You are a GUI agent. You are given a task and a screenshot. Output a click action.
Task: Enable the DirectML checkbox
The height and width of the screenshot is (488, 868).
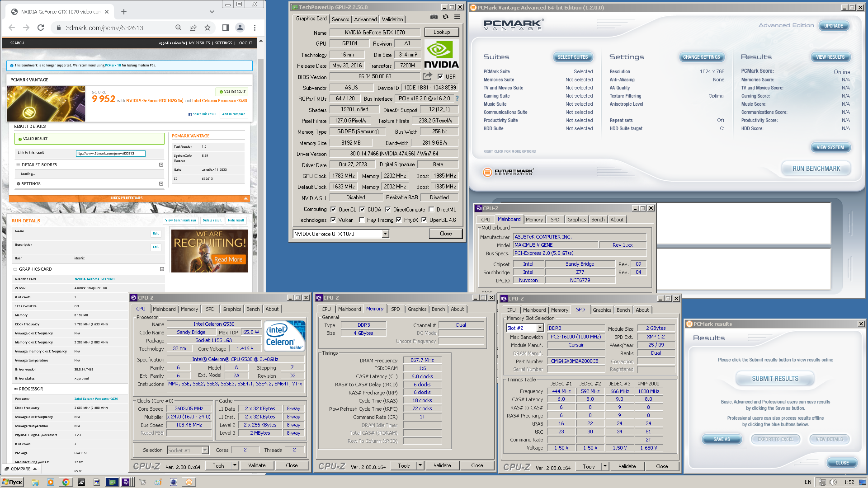pos(431,210)
